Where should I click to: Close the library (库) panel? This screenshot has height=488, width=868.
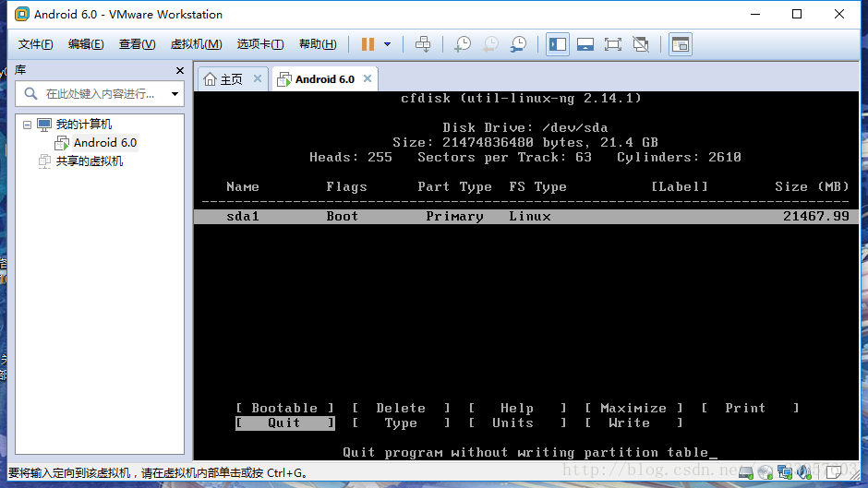click(x=179, y=70)
